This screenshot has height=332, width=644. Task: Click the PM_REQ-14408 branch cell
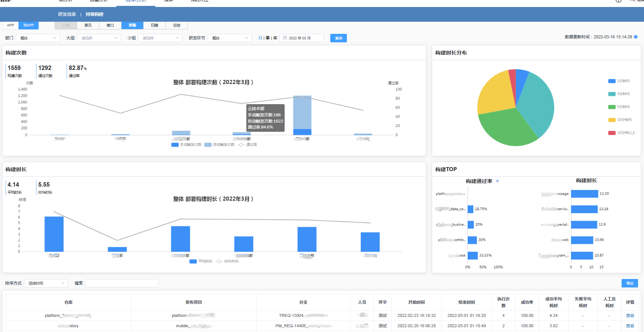tap(303, 326)
